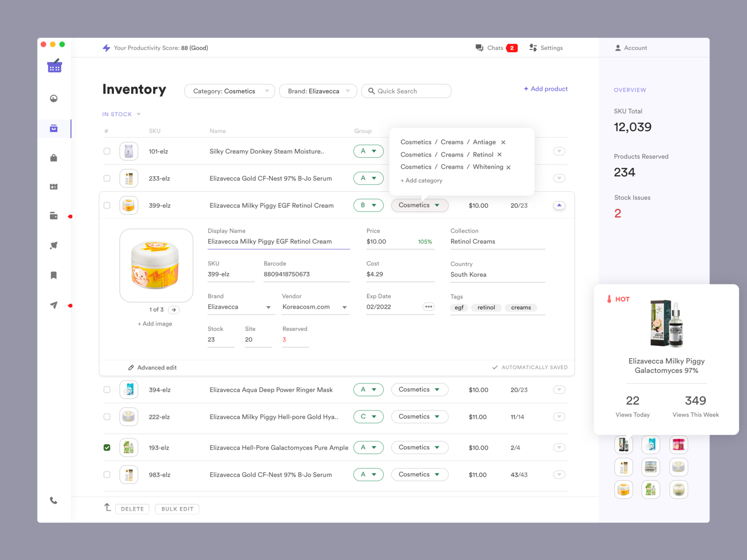Open the Category: Cosmetics filter dropdown
747x560 pixels.
[229, 91]
